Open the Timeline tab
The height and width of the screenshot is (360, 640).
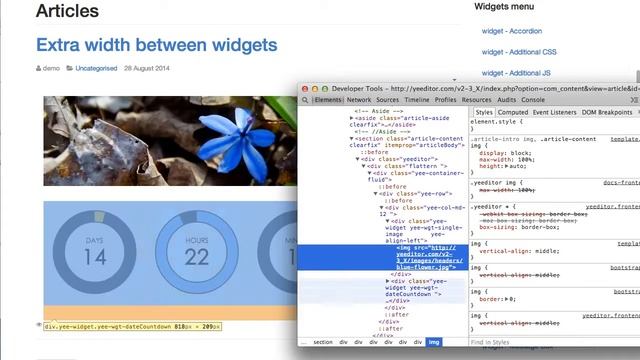(x=417, y=100)
